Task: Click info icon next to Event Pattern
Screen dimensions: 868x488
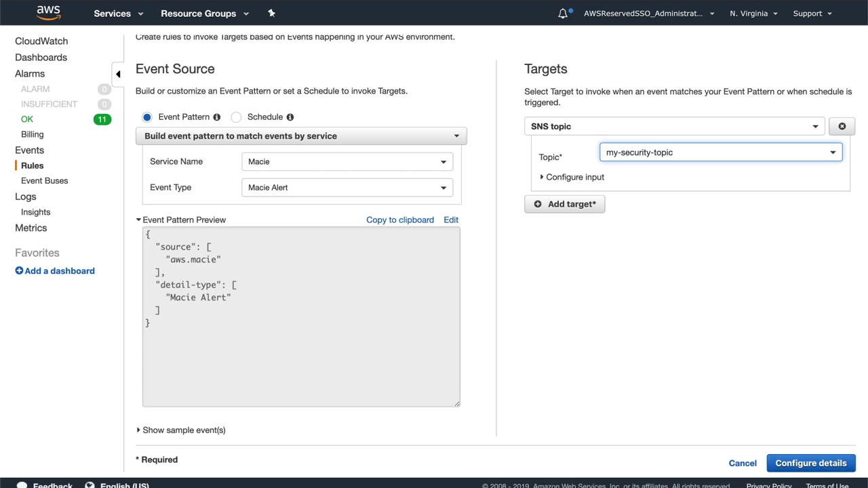Action: [217, 117]
